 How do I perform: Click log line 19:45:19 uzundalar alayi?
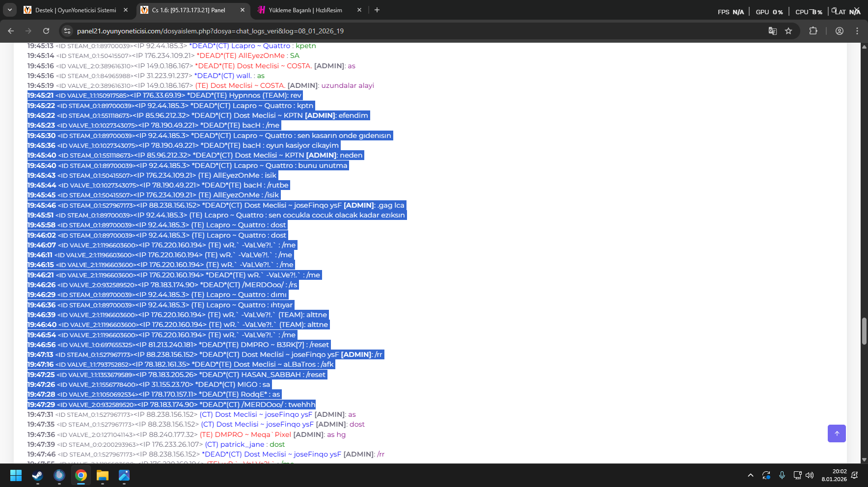(x=201, y=85)
